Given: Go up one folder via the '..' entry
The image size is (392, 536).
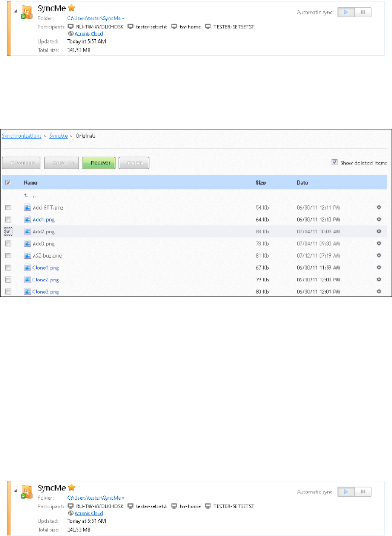Looking at the screenshot, I should [35, 196].
